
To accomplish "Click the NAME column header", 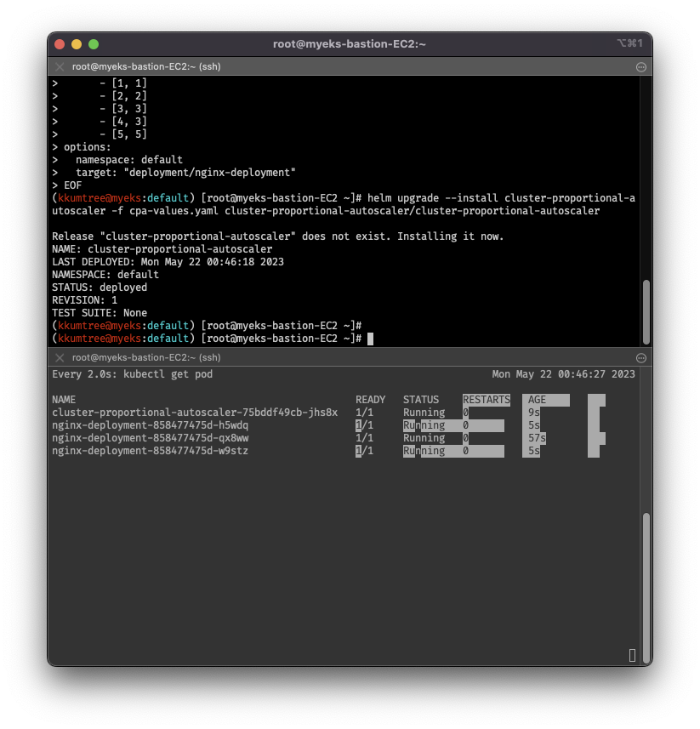I will pyautogui.click(x=64, y=400).
